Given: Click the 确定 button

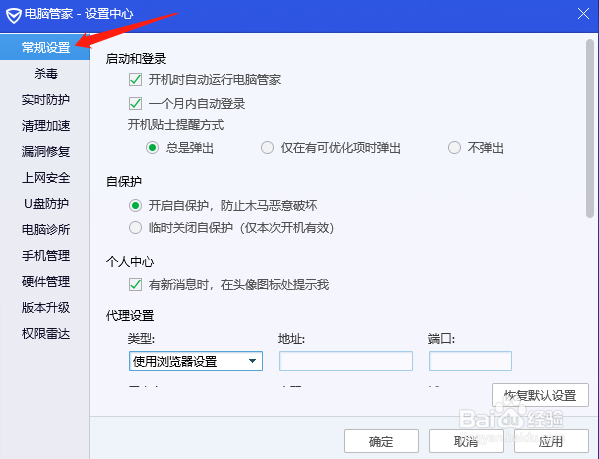Looking at the screenshot, I should [381, 441].
